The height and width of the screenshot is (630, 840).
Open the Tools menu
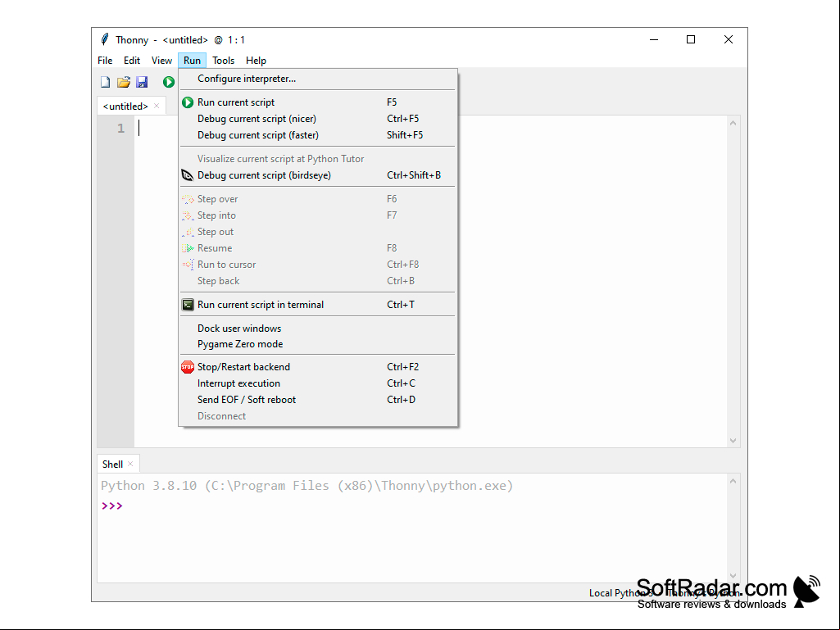point(224,61)
